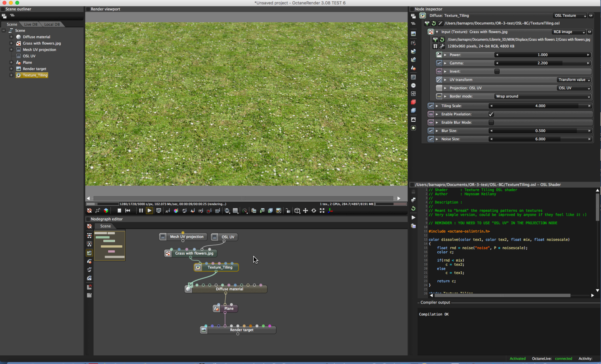Open the OSL Texture node type dropdown
Screen dimensions: 601x364
coord(570,16)
